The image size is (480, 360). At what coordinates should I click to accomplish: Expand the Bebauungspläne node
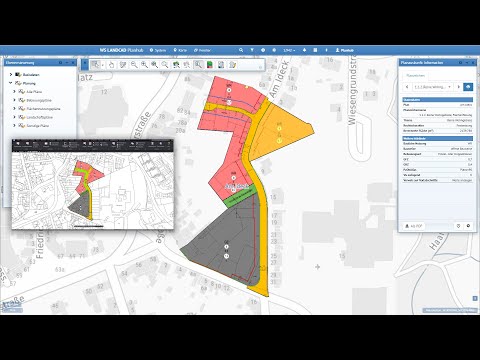[x=14, y=100]
